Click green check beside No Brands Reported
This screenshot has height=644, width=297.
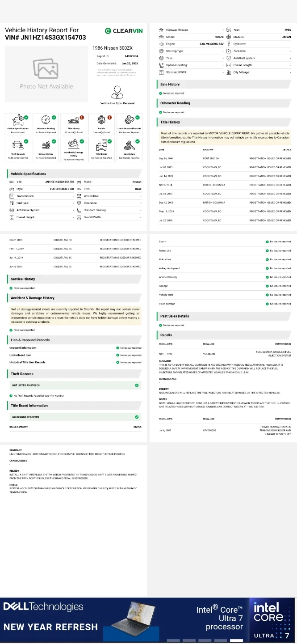pos(137,417)
